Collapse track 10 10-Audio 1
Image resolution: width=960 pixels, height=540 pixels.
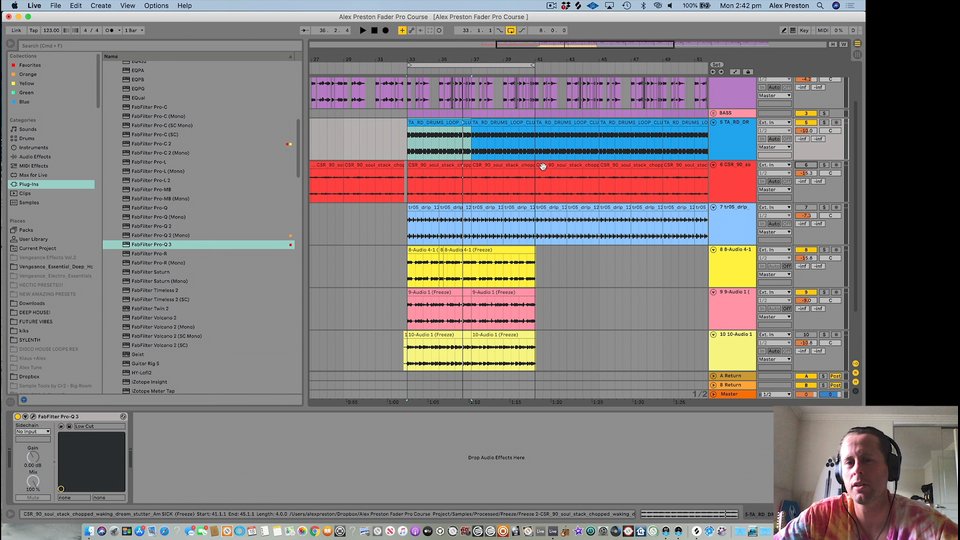click(x=713, y=335)
